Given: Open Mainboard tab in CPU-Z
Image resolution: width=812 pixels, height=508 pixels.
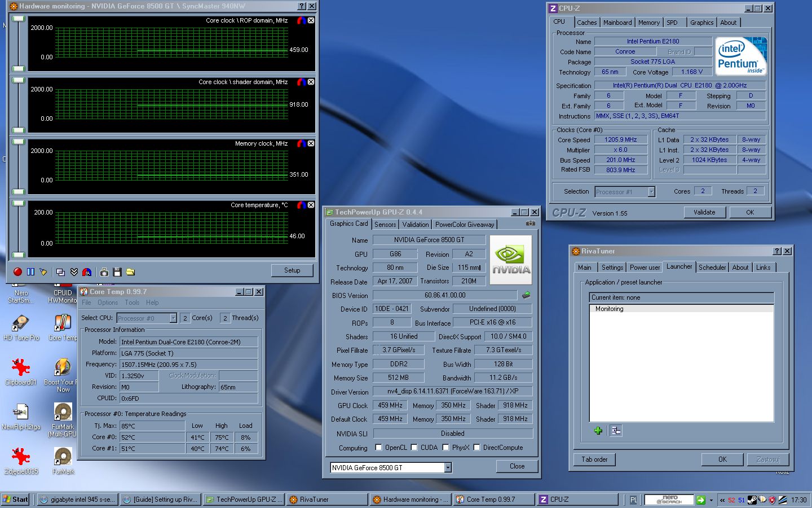Looking at the screenshot, I should pyautogui.click(x=617, y=23).
